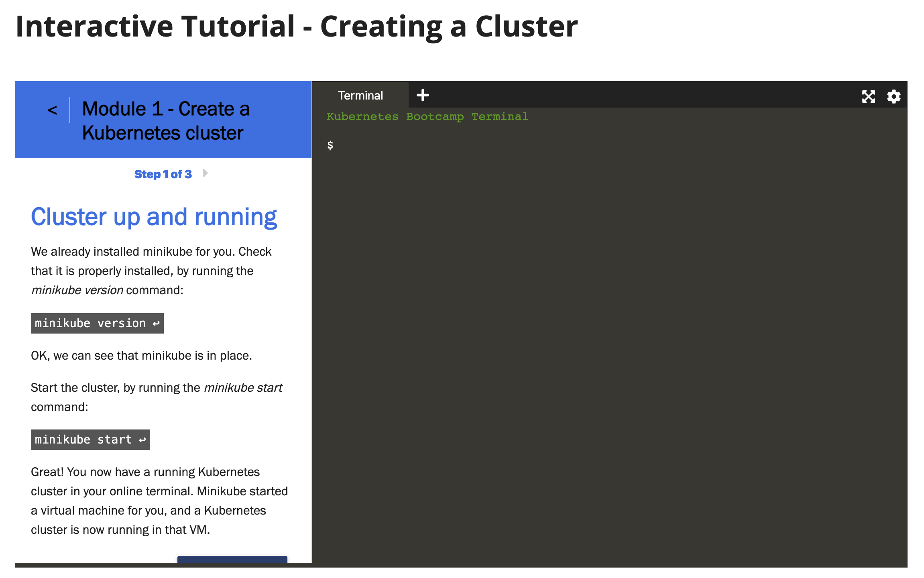Click the Module 1 title header

(x=166, y=120)
